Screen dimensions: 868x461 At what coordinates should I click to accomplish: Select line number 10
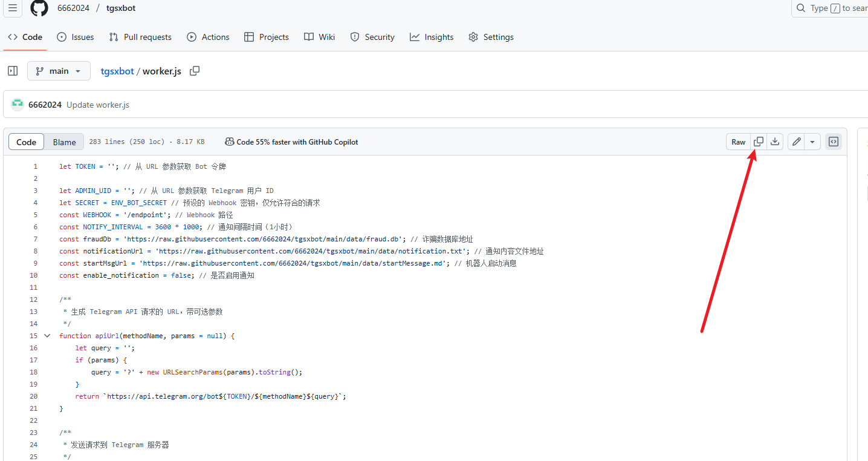pyautogui.click(x=33, y=275)
